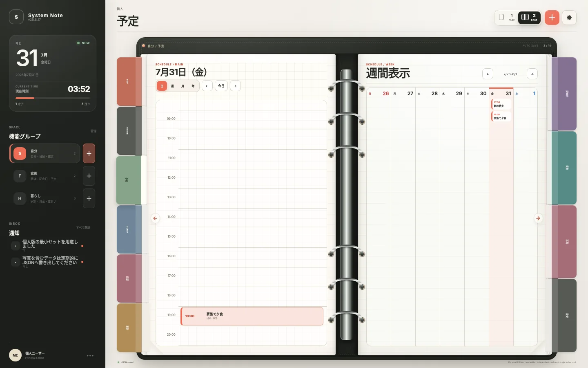The image size is (588, 368).
Task: Select 年 year view
Action: point(193,86)
